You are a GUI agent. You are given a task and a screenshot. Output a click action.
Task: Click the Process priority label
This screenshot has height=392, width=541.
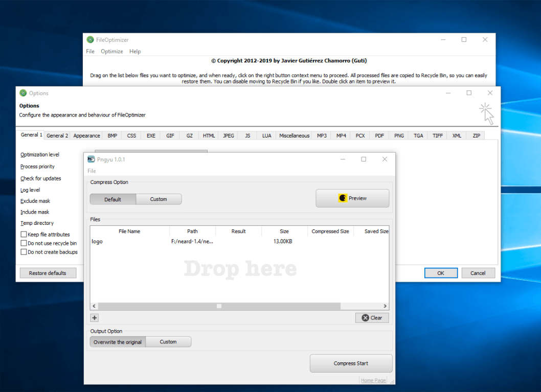tap(37, 167)
